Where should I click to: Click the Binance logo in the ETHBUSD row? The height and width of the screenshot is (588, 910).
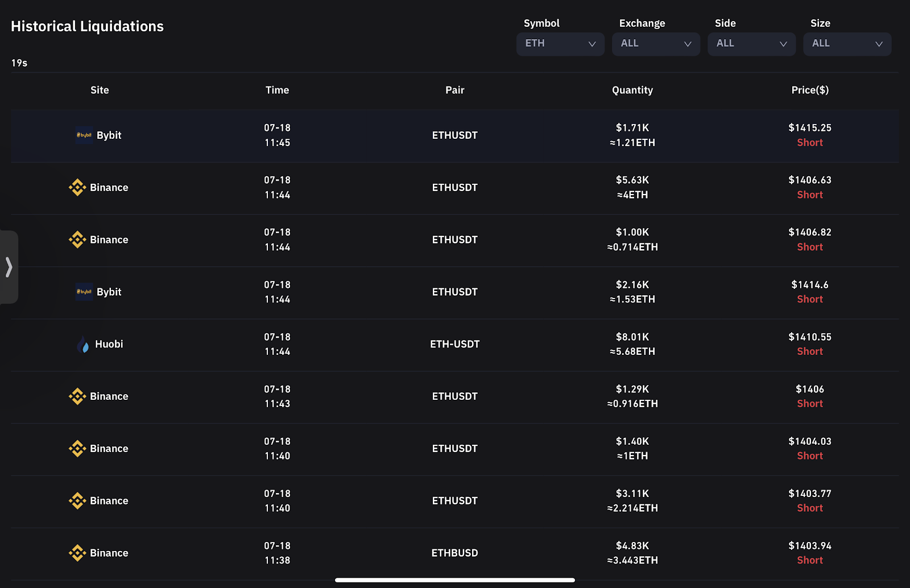pos(77,553)
